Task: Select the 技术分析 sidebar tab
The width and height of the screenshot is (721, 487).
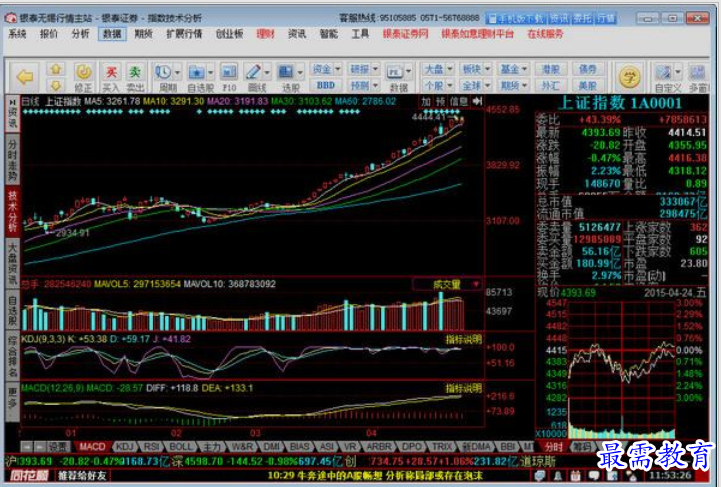Action: [x=12, y=212]
